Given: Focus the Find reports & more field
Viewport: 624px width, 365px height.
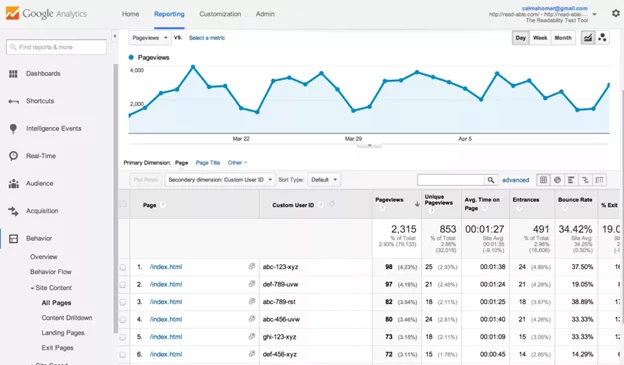Looking at the screenshot, I should 56,47.
